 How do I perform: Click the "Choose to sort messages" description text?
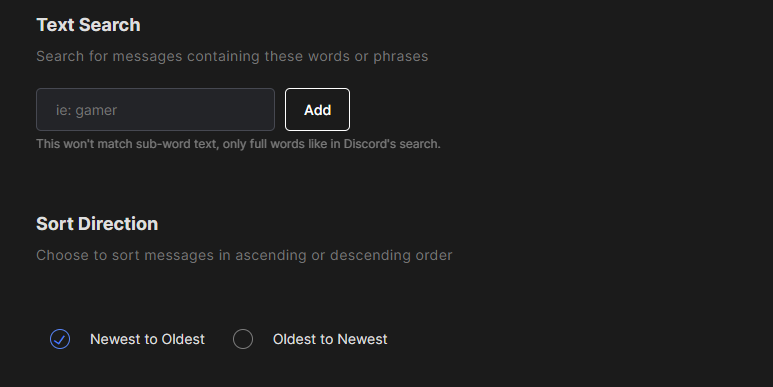pyautogui.click(x=244, y=255)
